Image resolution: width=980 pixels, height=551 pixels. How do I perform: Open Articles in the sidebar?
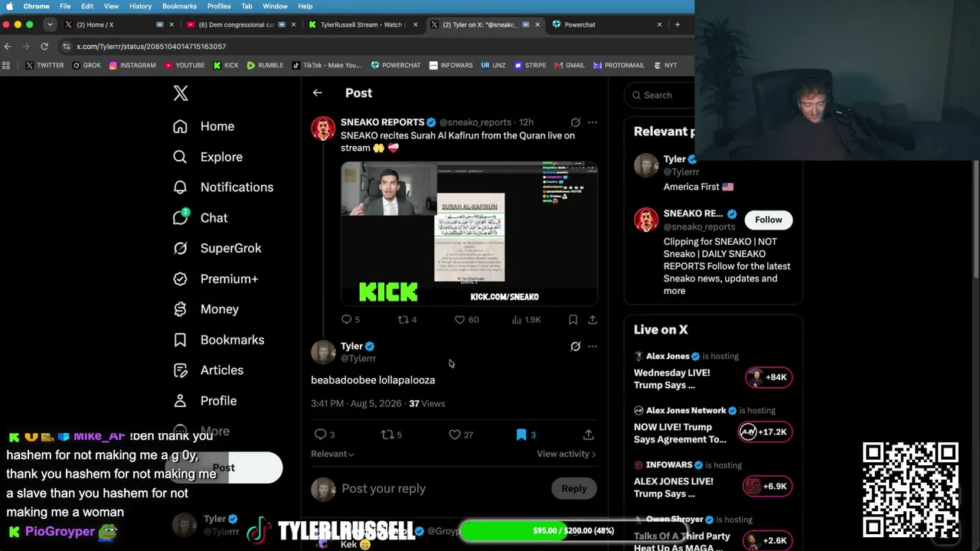coord(208,370)
